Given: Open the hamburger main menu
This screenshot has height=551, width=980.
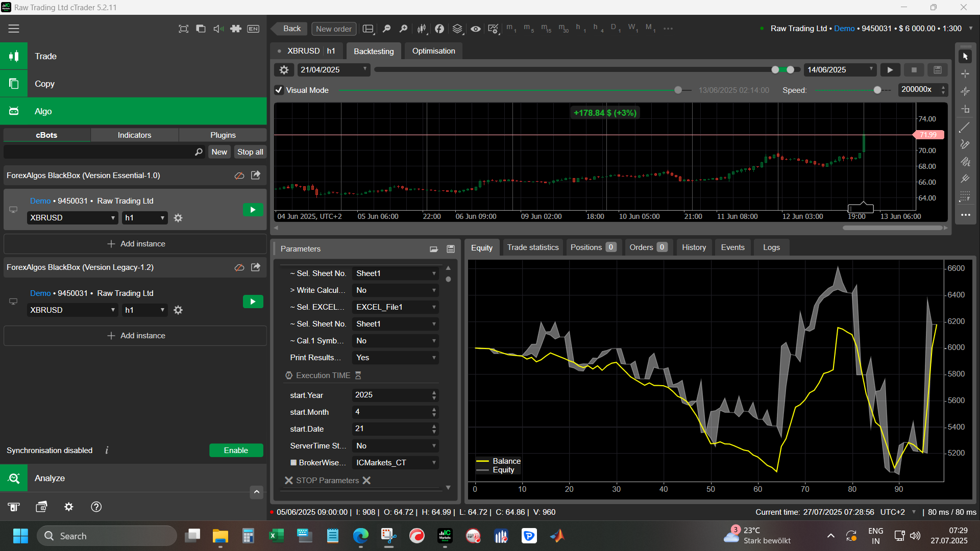Looking at the screenshot, I should pos(14,29).
